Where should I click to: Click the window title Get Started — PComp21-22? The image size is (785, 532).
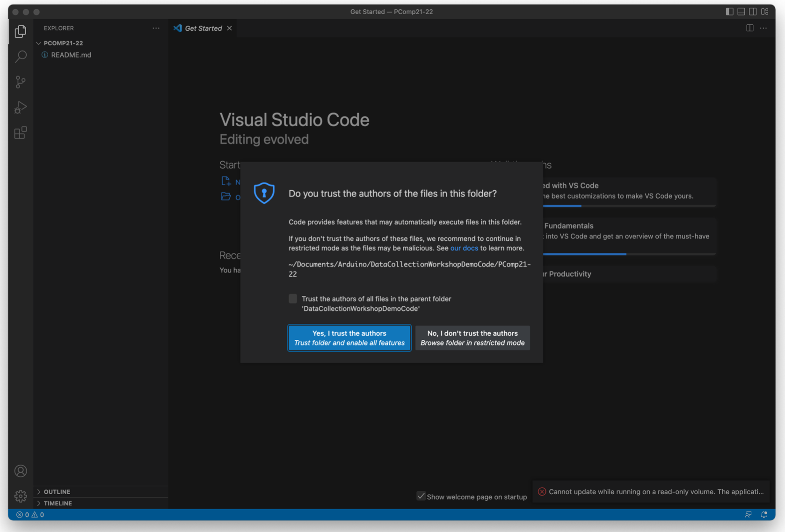[x=392, y=11]
